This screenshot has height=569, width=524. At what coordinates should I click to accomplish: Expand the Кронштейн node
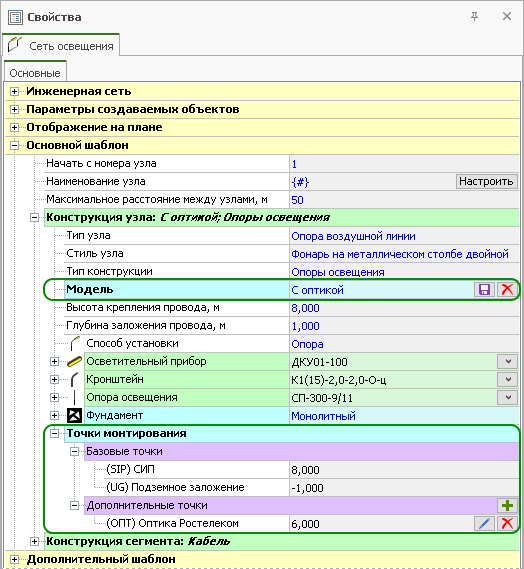54,380
